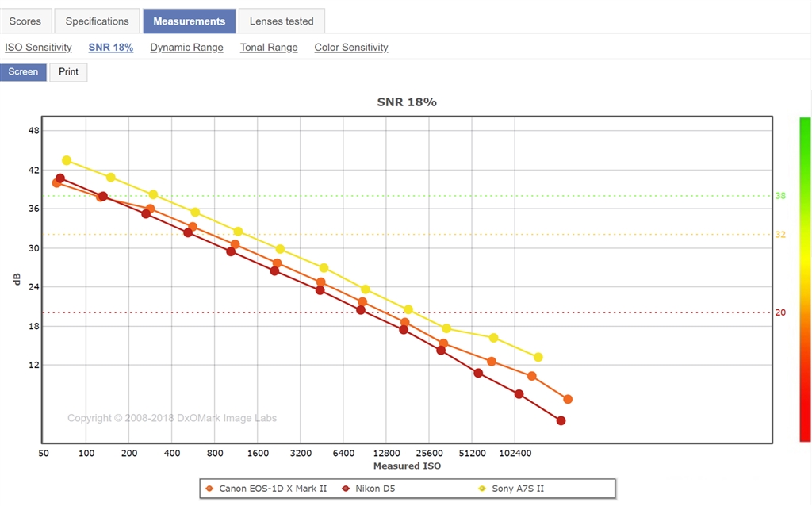This screenshot has width=812, height=506.
Task: Switch to the Print view button
Action: [x=69, y=72]
